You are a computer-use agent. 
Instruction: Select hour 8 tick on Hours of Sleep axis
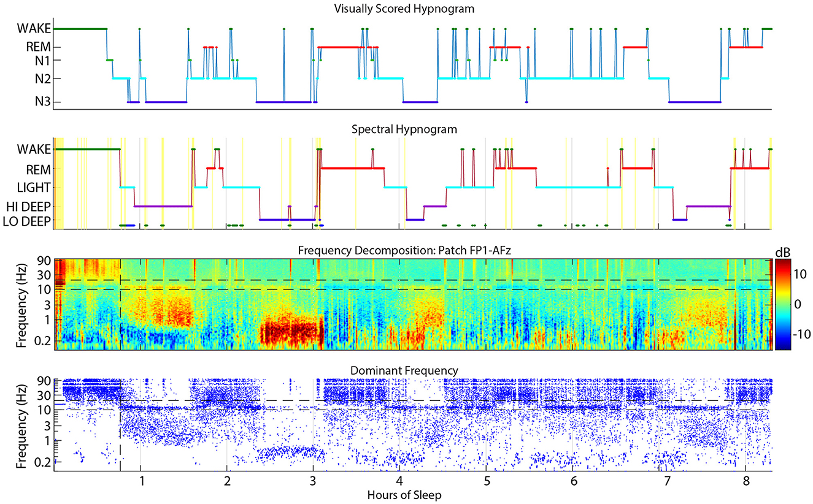745,481
